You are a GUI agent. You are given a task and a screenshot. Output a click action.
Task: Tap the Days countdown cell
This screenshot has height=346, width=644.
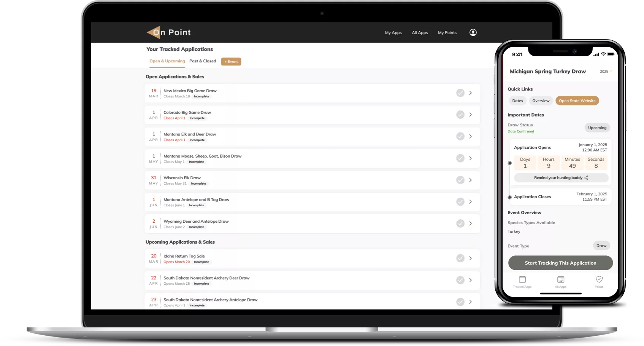(x=525, y=163)
